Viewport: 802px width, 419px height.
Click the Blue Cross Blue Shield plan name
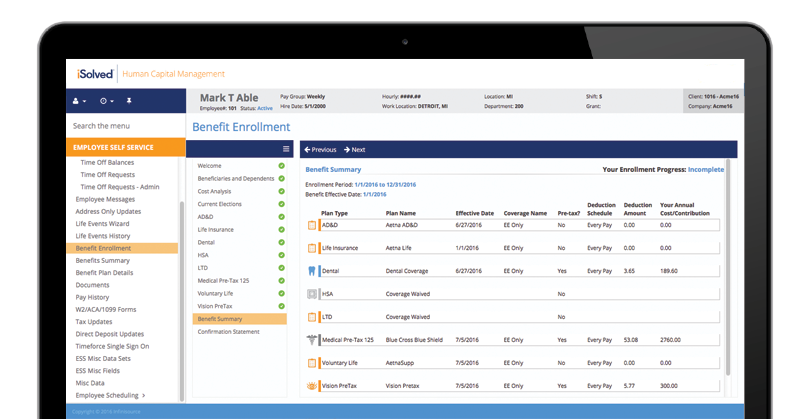pos(414,340)
